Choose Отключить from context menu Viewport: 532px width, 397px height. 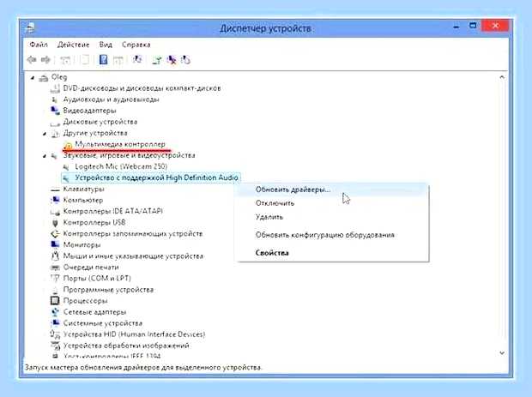click(x=332, y=203)
